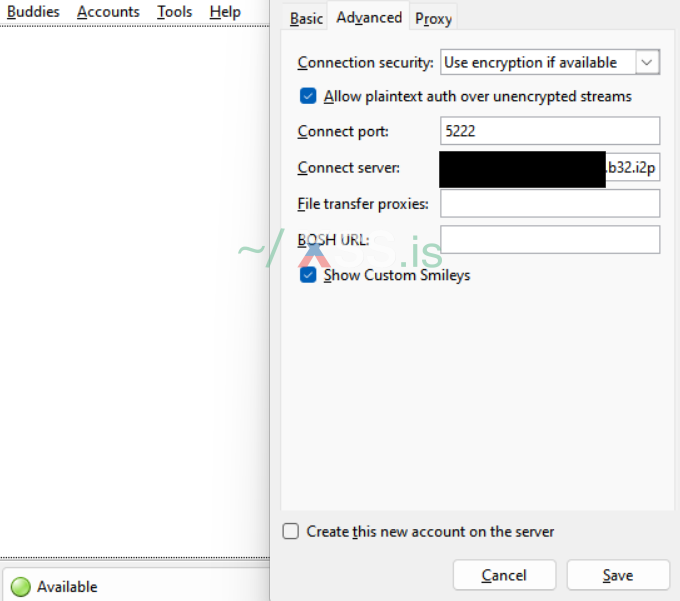Click the green Available status icon
Image resolution: width=680 pixels, height=601 pixels.
[20, 587]
